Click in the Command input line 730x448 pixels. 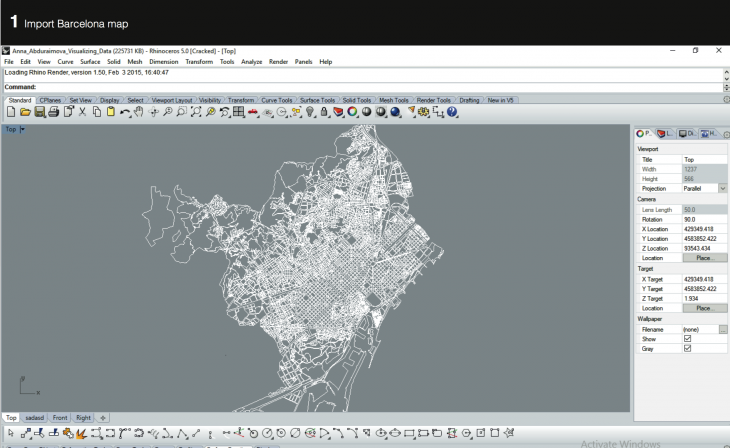[363, 87]
